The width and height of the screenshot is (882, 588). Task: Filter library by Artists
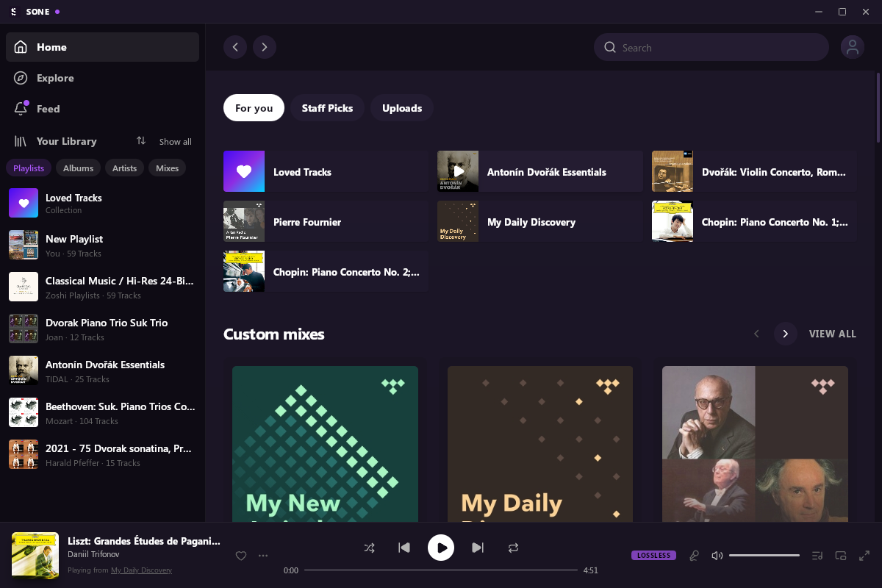tap(124, 168)
